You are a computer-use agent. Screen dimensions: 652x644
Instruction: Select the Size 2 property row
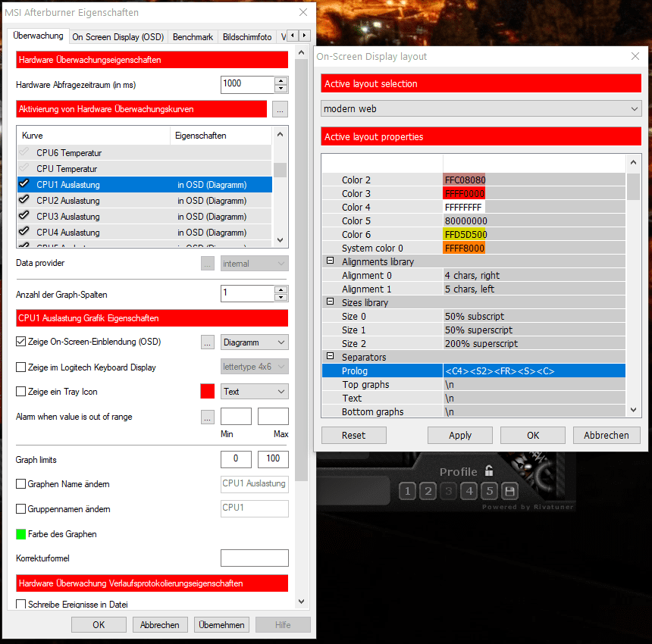[x=474, y=343]
